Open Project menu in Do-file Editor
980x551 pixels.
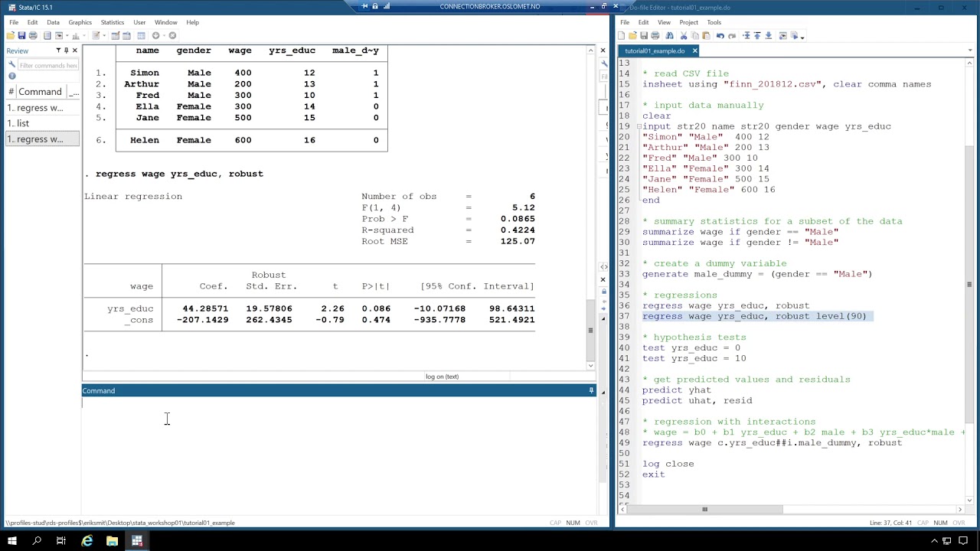688,22
